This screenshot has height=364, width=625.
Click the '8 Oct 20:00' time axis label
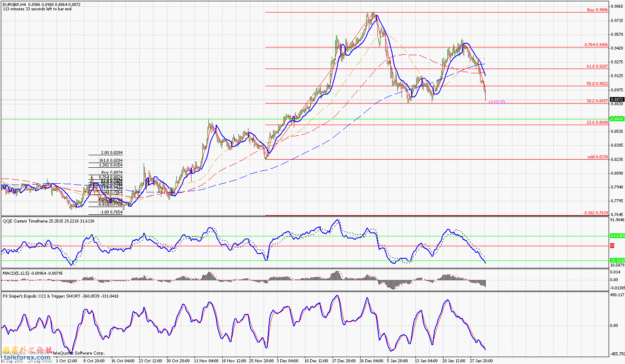click(94, 361)
